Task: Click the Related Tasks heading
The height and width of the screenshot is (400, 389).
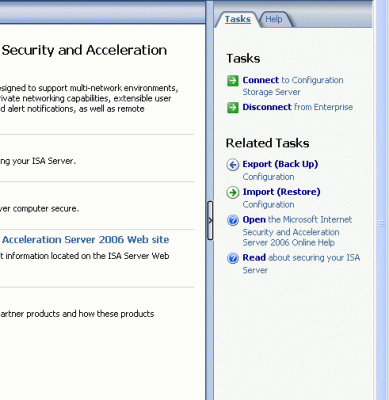Action: pos(267,143)
